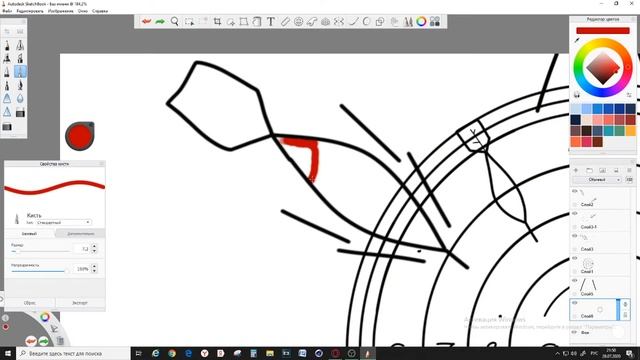
Task: Click the Redo arrow in top toolbar
Action: 160,21
